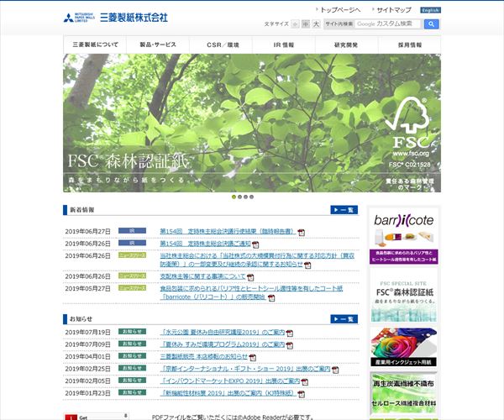Click 2019年06月27日 date text
Screen dimensions: 504x420
pos(87,231)
